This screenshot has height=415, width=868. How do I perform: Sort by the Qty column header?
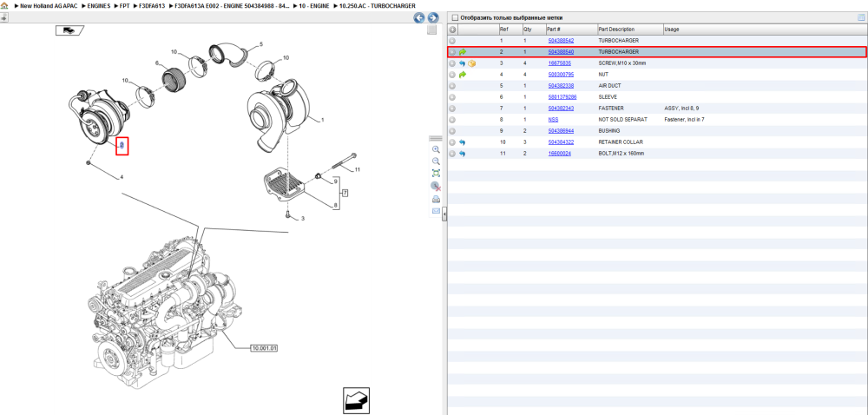click(533, 30)
